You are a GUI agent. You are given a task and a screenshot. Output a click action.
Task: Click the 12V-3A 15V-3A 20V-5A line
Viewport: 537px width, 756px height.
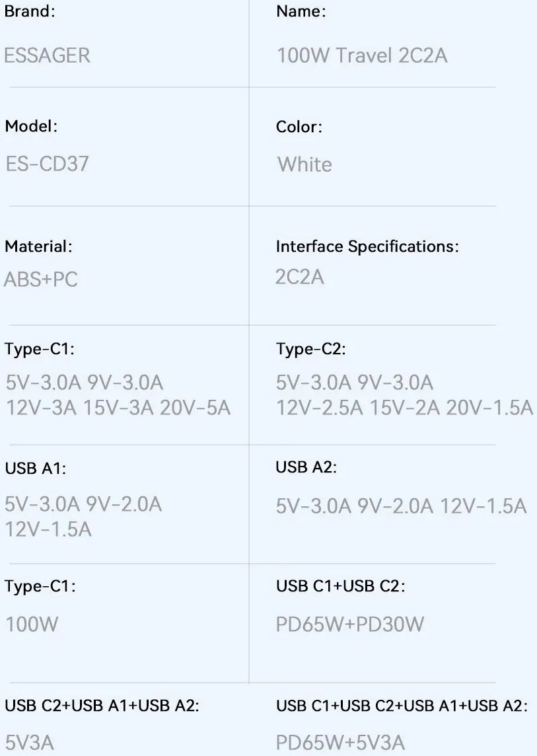coord(118,408)
